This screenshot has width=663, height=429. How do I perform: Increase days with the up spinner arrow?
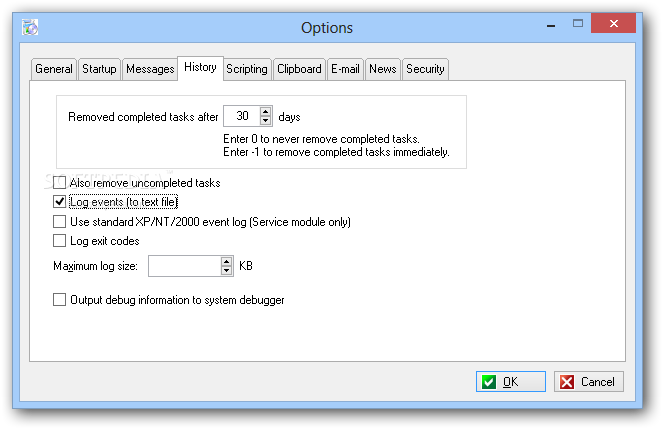coord(266,112)
